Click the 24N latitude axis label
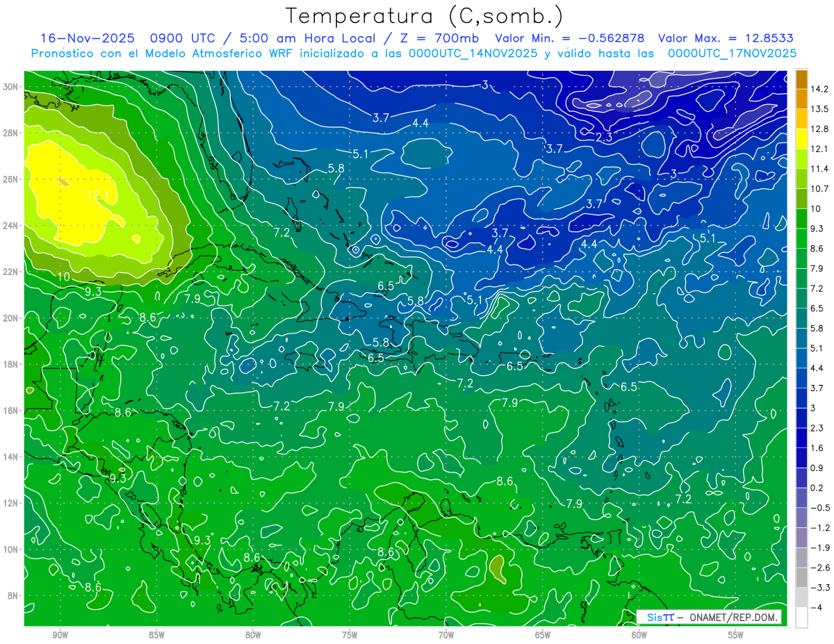834x644 pixels. click(x=11, y=226)
